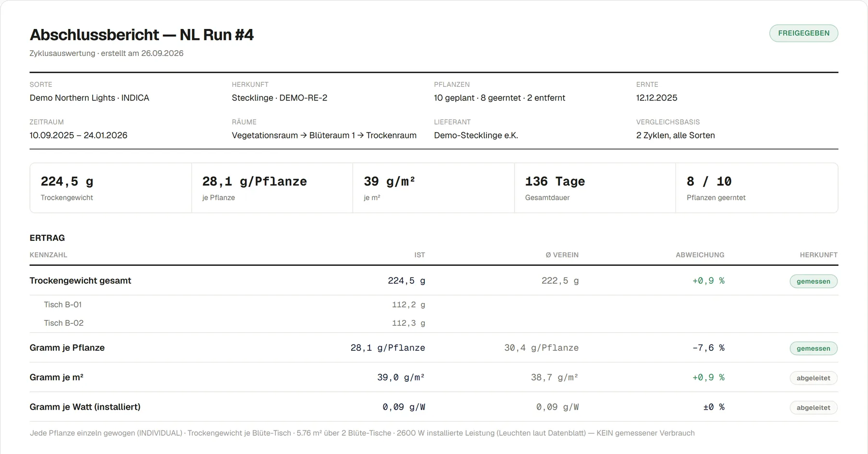868x454 pixels.
Task: Select the "8 / 10" Pflanzen geerntet value
Action: pos(709,181)
